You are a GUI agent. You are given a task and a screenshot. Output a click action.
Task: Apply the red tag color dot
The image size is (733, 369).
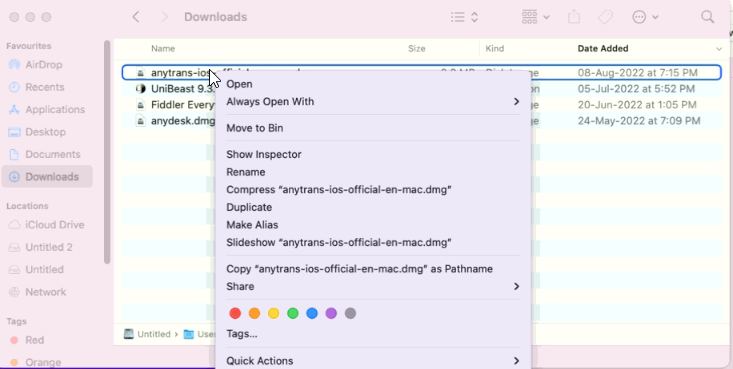click(235, 313)
